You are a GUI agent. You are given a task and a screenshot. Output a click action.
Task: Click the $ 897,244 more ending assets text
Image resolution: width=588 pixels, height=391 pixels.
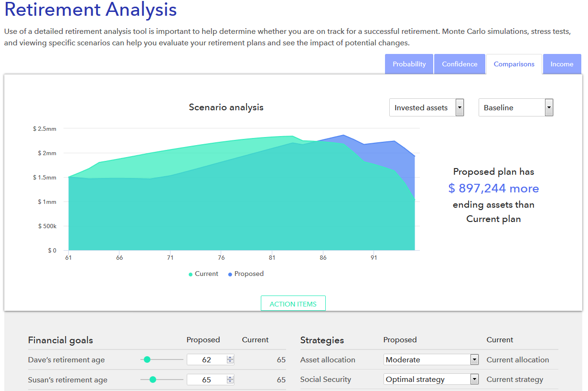coord(493,189)
